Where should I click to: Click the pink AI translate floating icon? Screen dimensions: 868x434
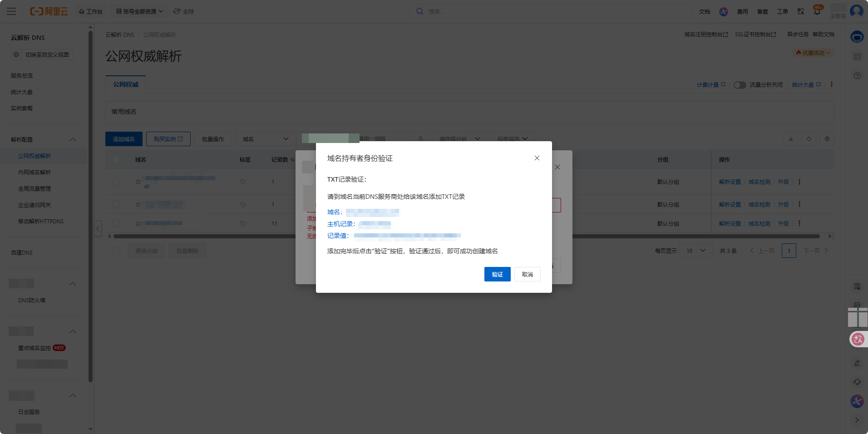click(x=858, y=339)
